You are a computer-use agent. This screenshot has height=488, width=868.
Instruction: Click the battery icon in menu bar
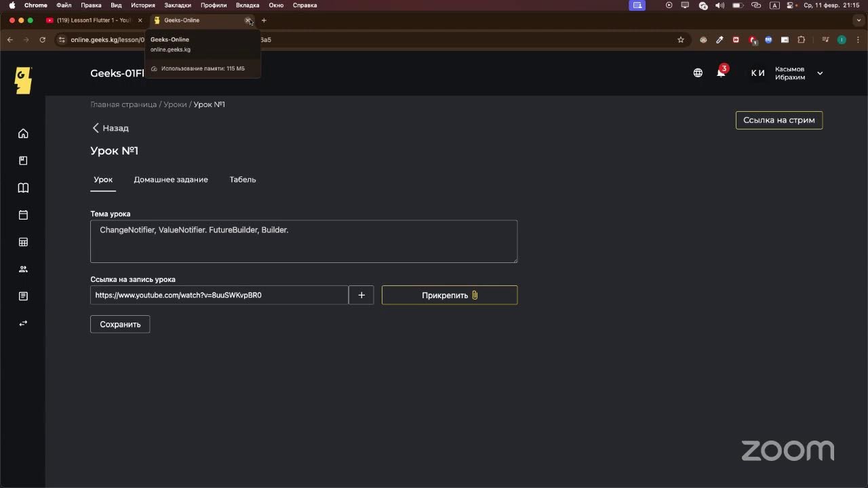tap(738, 5)
